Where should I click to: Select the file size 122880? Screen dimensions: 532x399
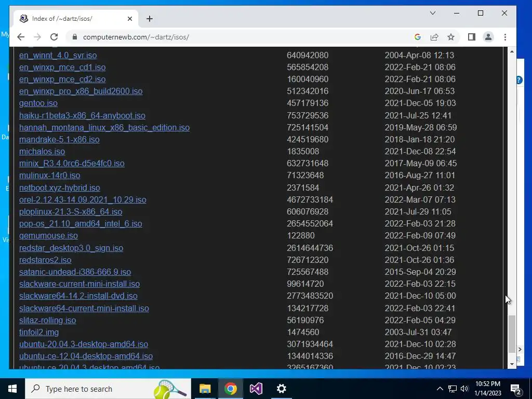tap(301, 235)
